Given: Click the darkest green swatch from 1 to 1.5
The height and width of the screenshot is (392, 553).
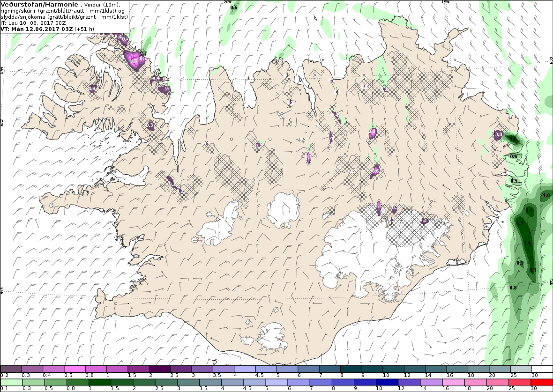Looking at the screenshot, I should click(x=99, y=383).
